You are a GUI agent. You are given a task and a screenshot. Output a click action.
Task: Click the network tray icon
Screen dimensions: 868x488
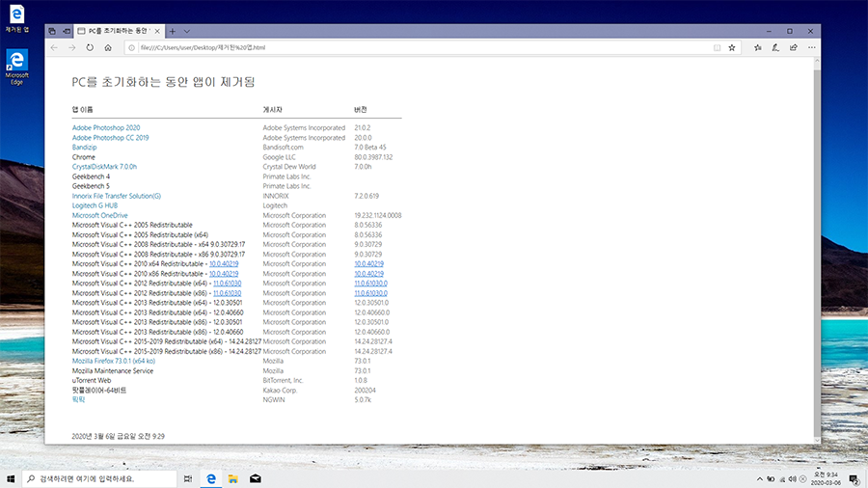(781, 479)
